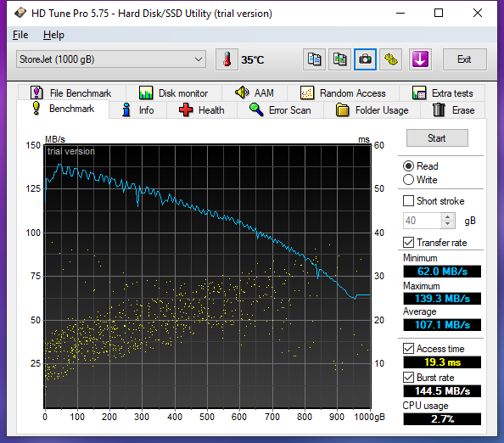Screen dimensions: 504x443
Task: Copy info to clipboard icon
Action: tap(314, 59)
